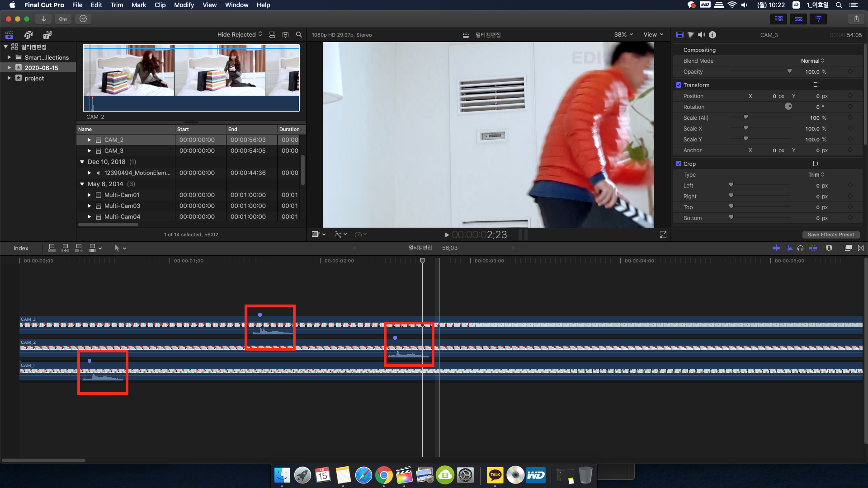The height and width of the screenshot is (488, 868).
Task: Click the Opacity slider handle
Action: point(789,71)
